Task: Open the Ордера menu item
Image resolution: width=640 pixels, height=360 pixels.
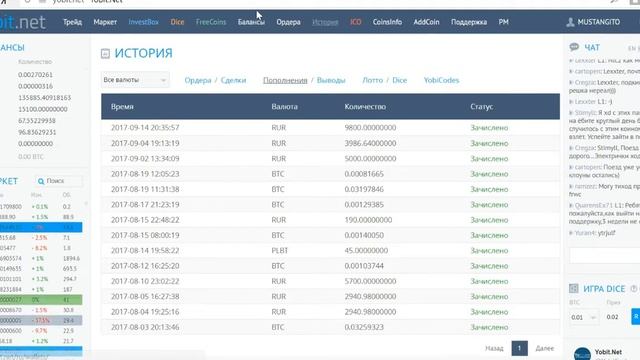Action: pyautogui.click(x=288, y=22)
